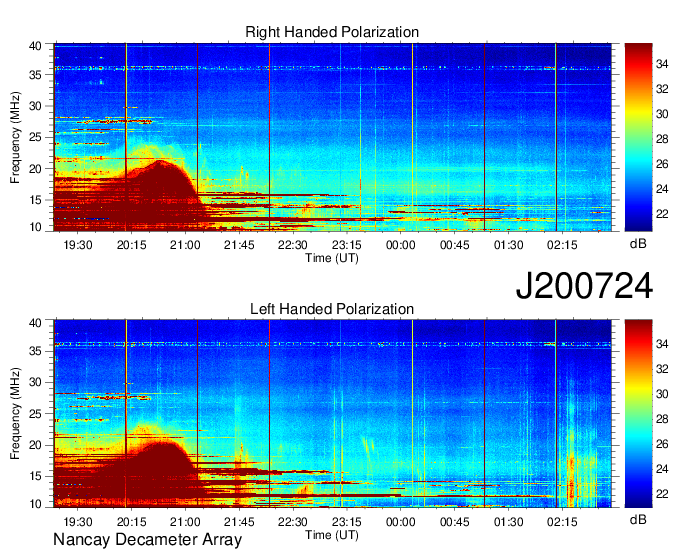Click the 01:30 time tick of right-handed plot
The height and width of the screenshot is (552, 680).
click(509, 245)
